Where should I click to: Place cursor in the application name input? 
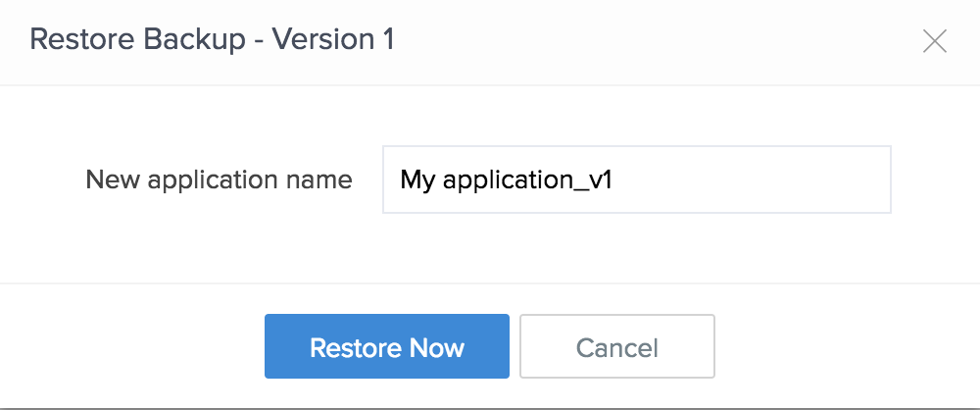coord(636,179)
